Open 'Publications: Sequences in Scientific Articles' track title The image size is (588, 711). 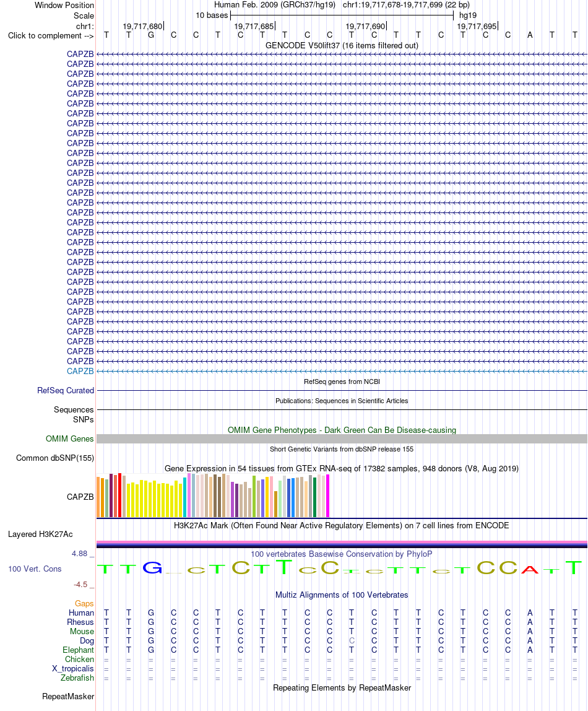pos(342,401)
